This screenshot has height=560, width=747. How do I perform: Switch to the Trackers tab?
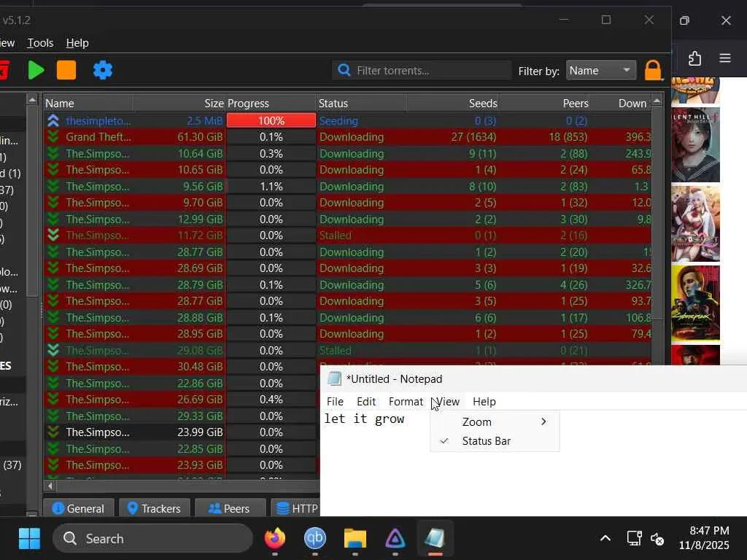pyautogui.click(x=155, y=508)
